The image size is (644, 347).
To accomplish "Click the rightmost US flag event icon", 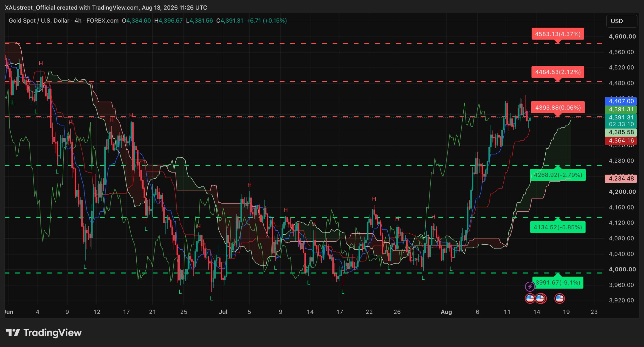I will 559,298.
